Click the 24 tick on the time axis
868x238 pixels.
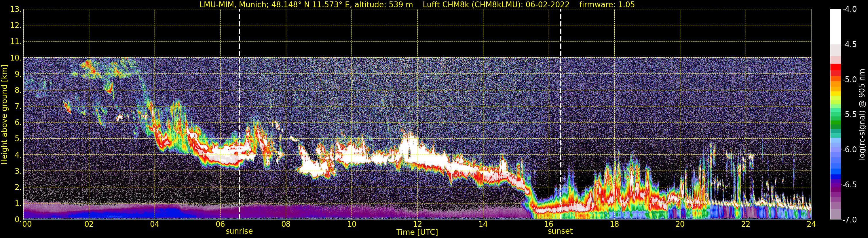811,224
